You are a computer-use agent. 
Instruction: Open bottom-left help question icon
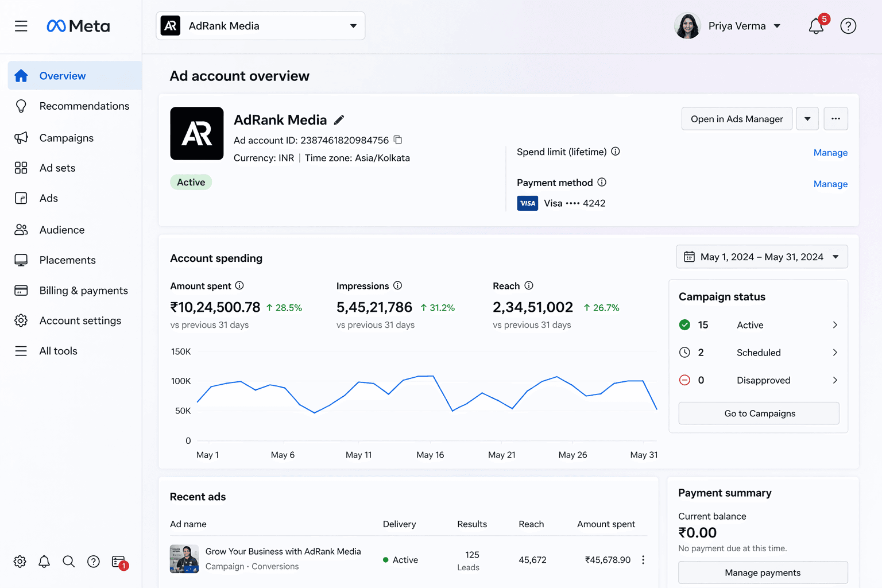94,562
